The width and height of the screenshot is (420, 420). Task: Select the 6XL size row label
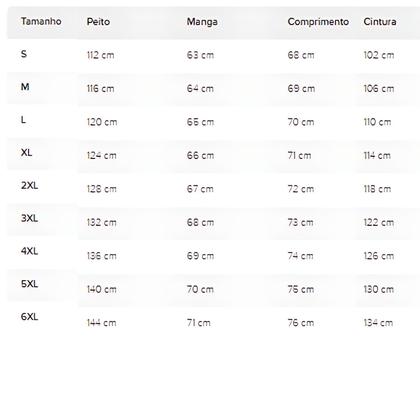click(x=29, y=317)
